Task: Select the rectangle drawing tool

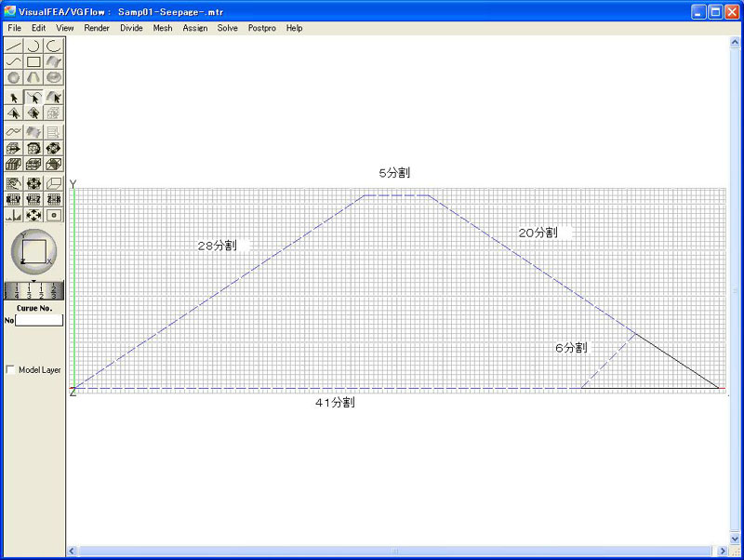Action: pos(33,61)
